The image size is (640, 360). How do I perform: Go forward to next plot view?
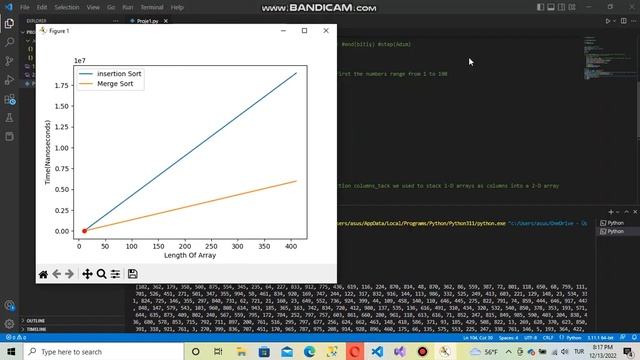pos(69,274)
